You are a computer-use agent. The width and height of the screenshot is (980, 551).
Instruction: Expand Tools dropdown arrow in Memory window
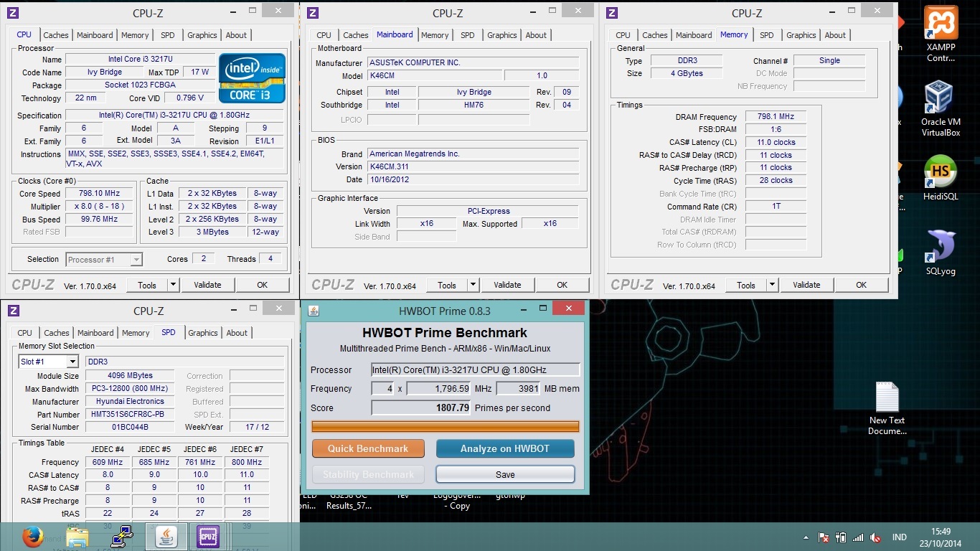772,285
